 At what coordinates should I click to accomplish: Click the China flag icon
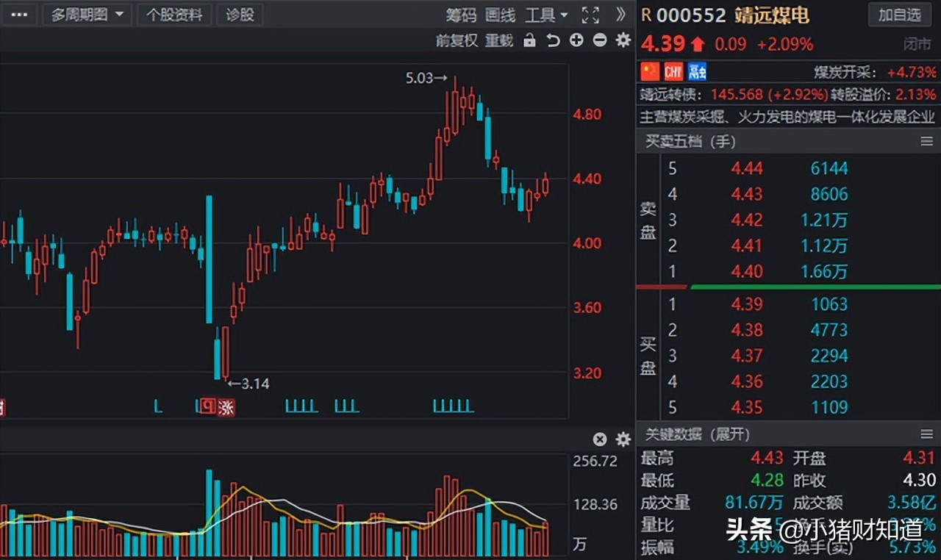point(649,71)
